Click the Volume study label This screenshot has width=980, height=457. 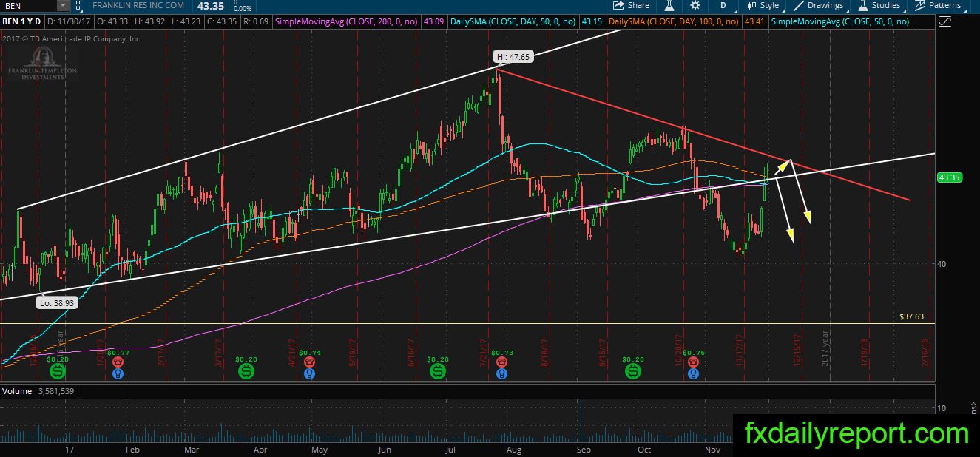click(x=16, y=390)
